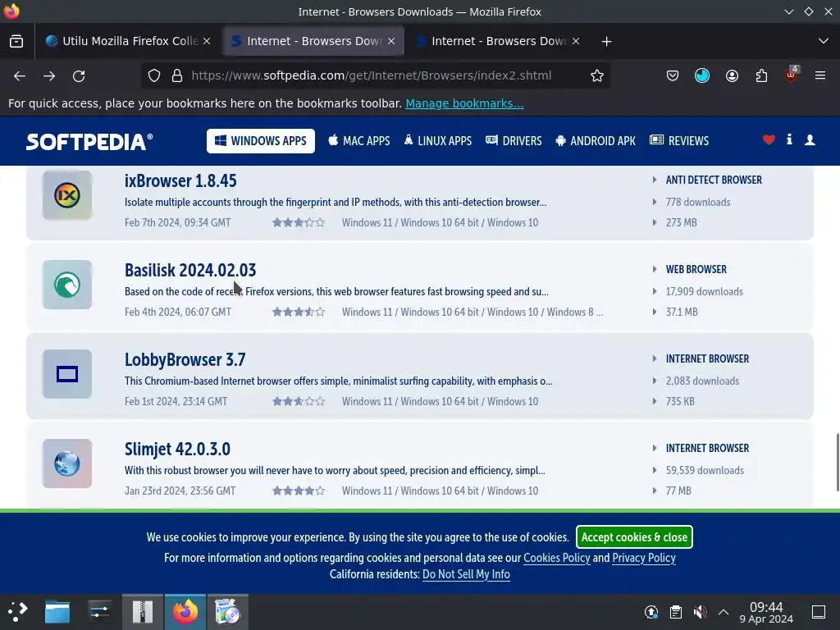Open the Extensions puzzle-piece icon
Image resolution: width=840 pixels, height=630 pixels.
click(x=761, y=76)
